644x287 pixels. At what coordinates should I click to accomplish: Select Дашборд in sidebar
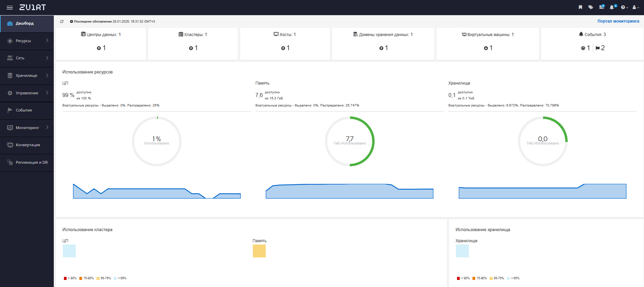point(27,24)
